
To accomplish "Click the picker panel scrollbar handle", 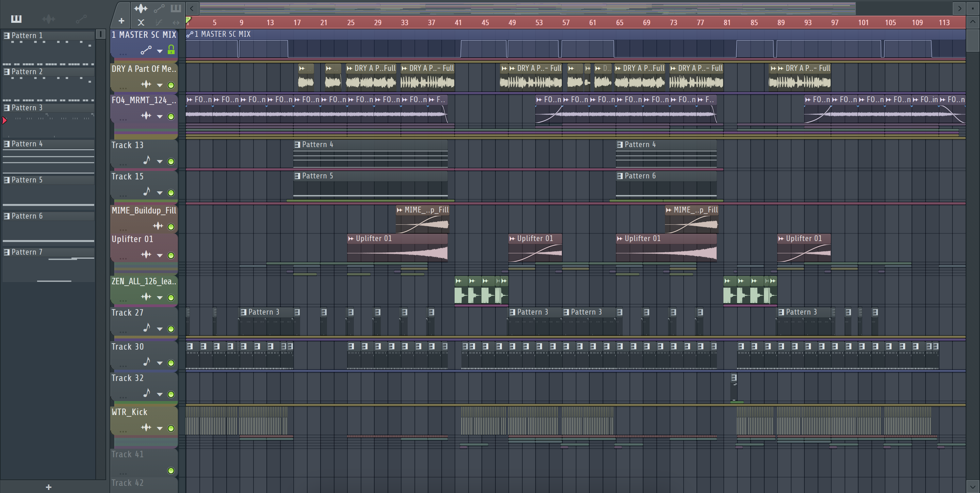I will (100, 34).
